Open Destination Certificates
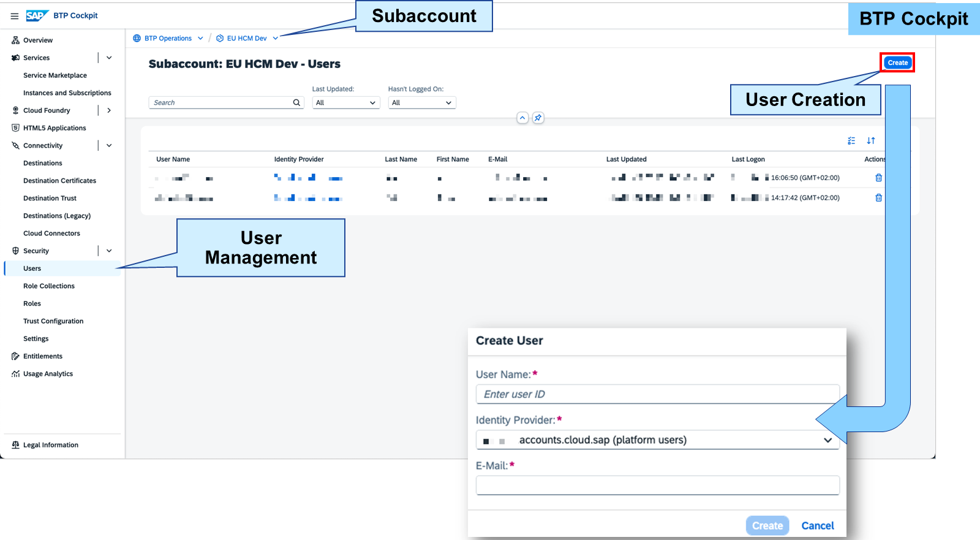This screenshot has width=980, height=540. [60, 181]
